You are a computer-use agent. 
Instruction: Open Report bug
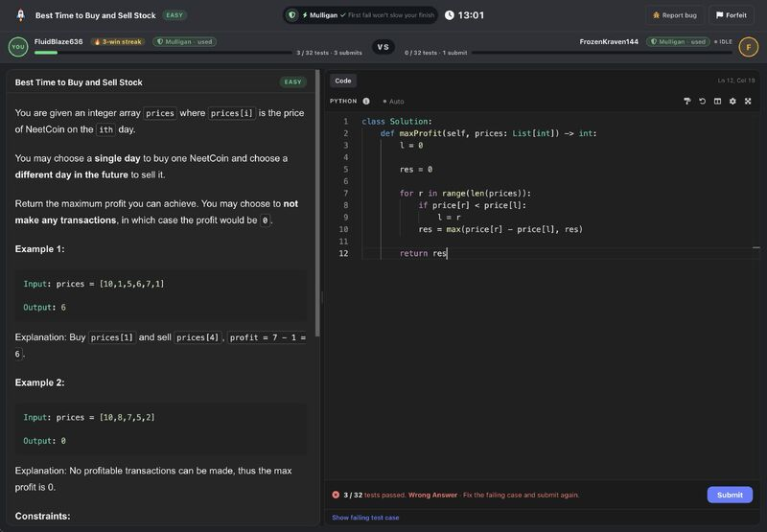(675, 15)
